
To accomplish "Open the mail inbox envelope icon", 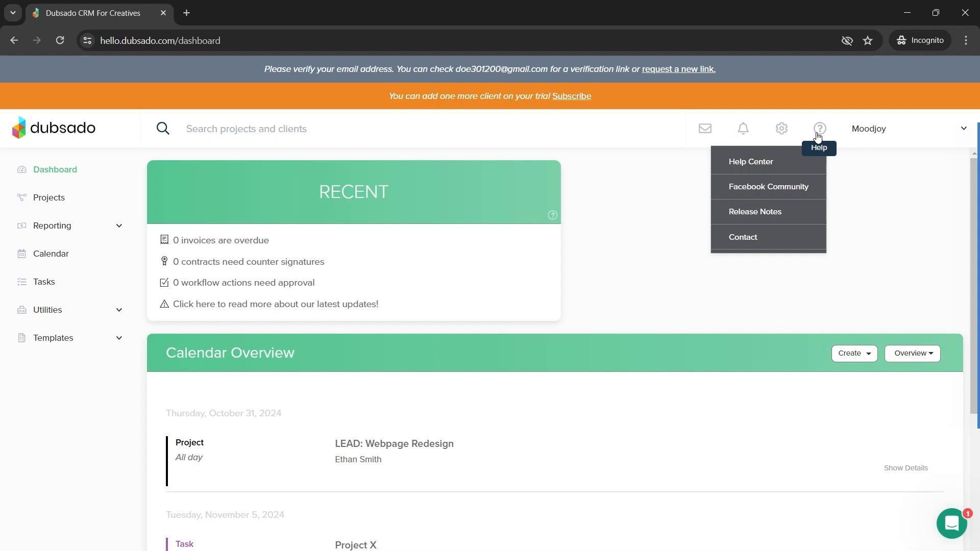I will coord(705,129).
